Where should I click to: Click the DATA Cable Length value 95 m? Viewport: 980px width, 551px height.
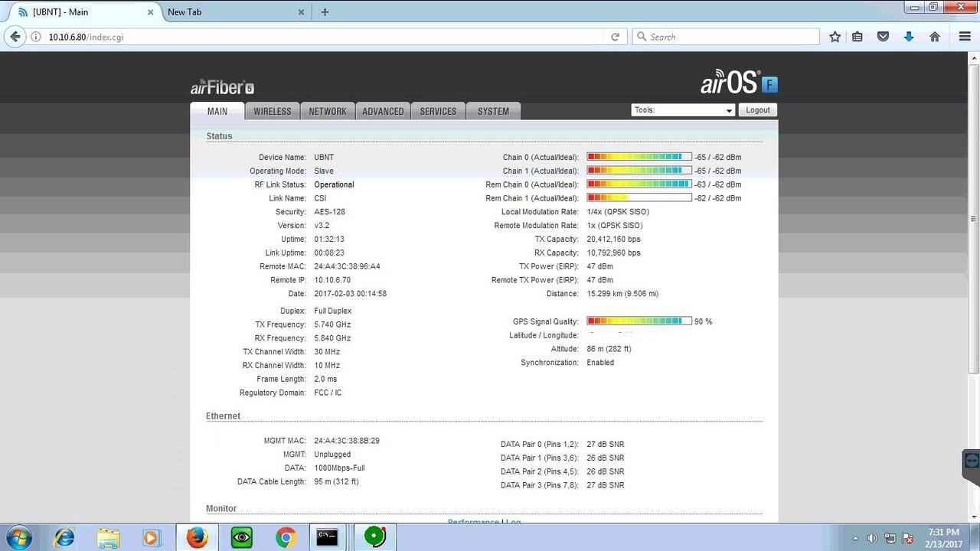pyautogui.click(x=336, y=482)
